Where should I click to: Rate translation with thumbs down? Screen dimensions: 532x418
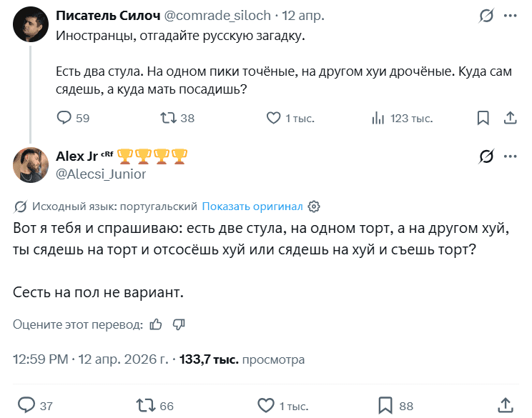[x=179, y=324]
